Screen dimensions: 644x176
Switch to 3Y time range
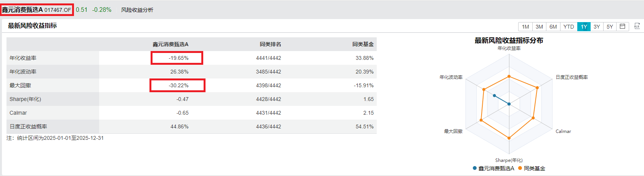[x=597, y=27]
